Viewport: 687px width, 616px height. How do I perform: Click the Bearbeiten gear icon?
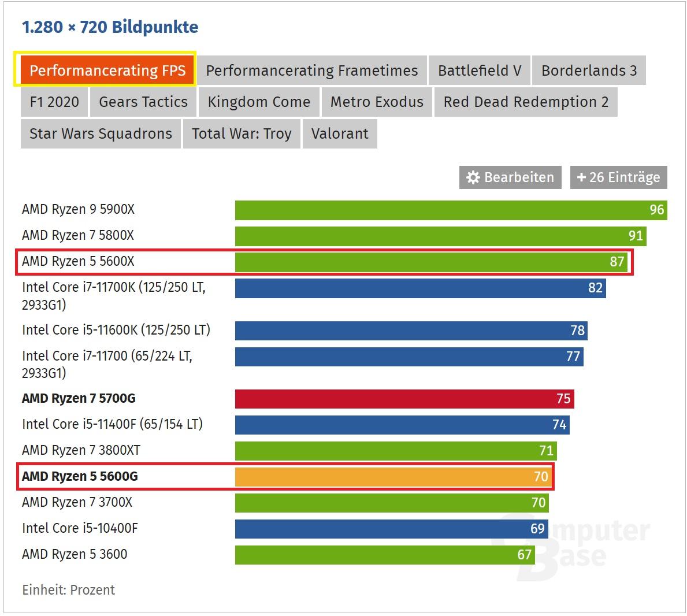pos(473,177)
